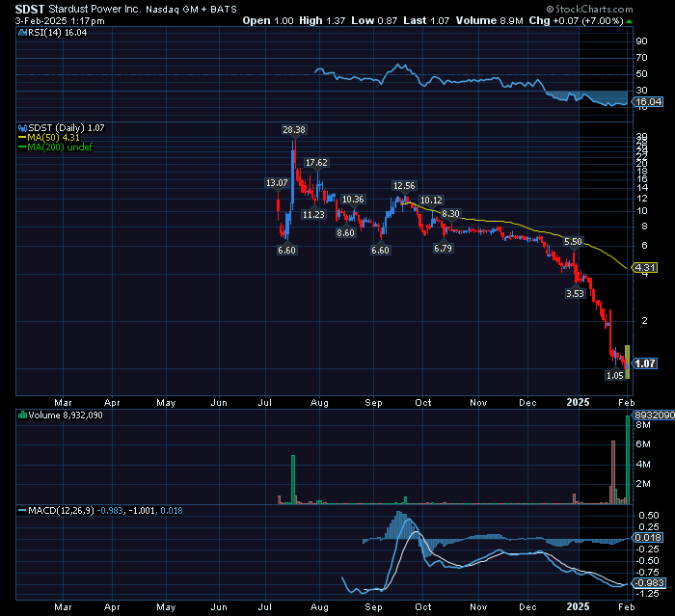
Task: Click the Volume 8,932,090 legend text
Action: pyautogui.click(x=66, y=415)
